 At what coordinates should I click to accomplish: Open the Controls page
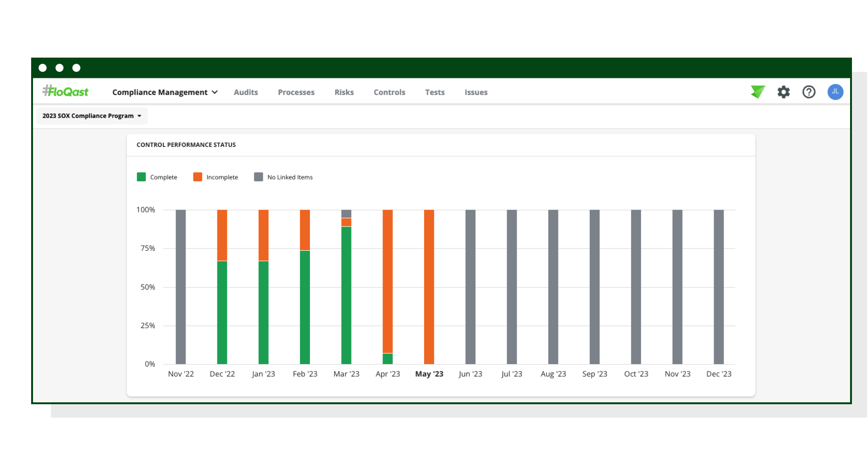(389, 92)
